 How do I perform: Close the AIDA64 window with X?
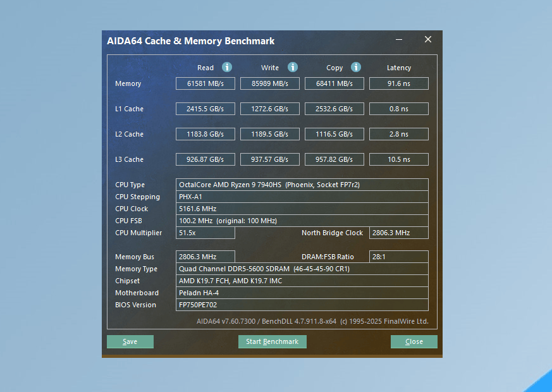pyautogui.click(x=427, y=39)
